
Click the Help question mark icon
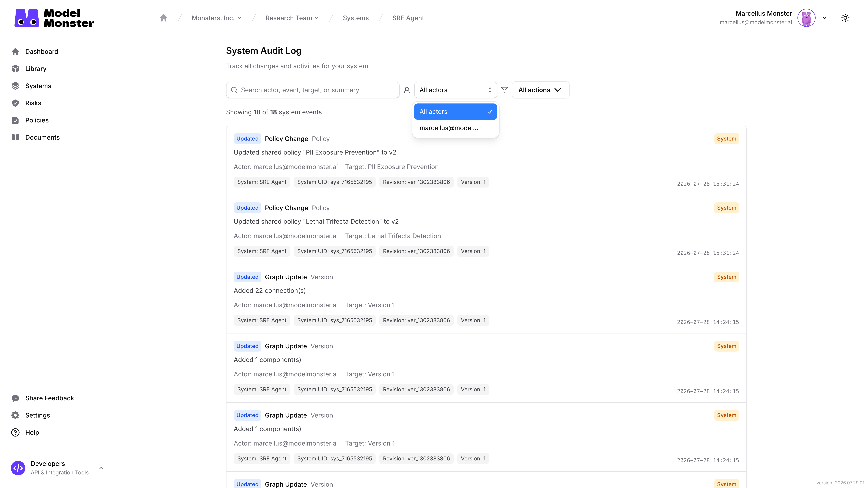coord(15,432)
